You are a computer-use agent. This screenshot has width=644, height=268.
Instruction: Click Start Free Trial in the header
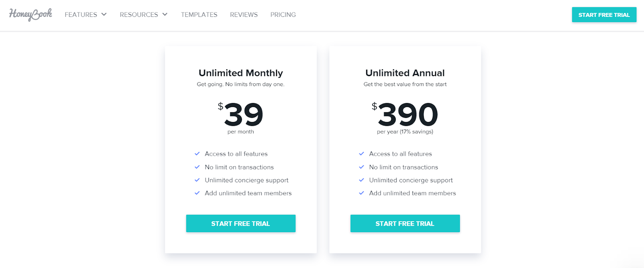click(x=604, y=15)
